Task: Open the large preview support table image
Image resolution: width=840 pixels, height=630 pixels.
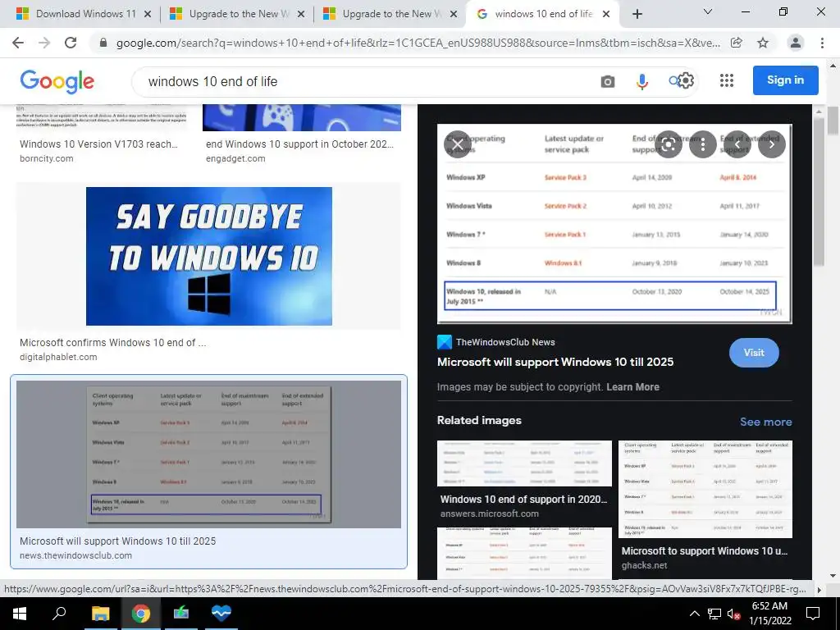Action: [x=614, y=224]
